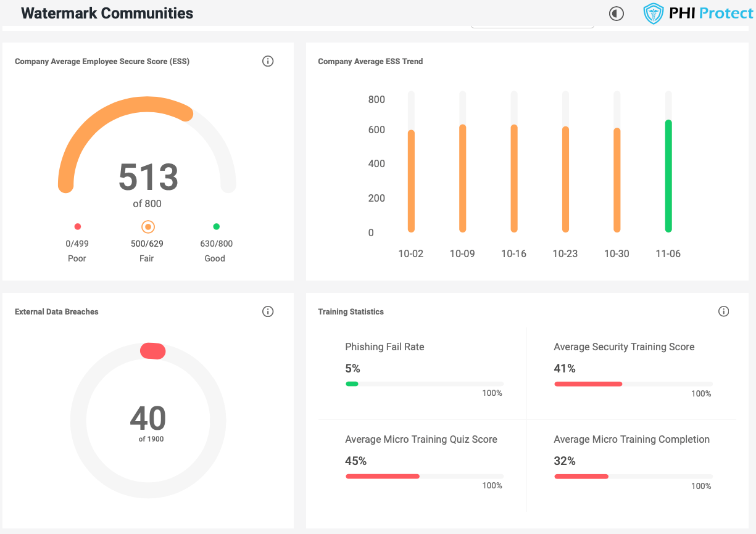
Task: Click the 11-06 date label
Action: click(668, 253)
